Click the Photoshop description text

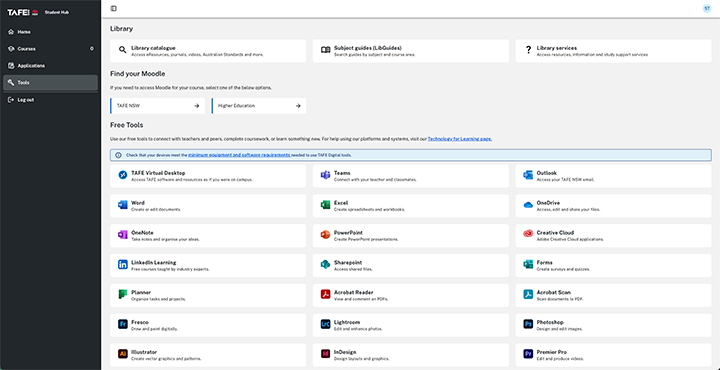tap(559, 329)
